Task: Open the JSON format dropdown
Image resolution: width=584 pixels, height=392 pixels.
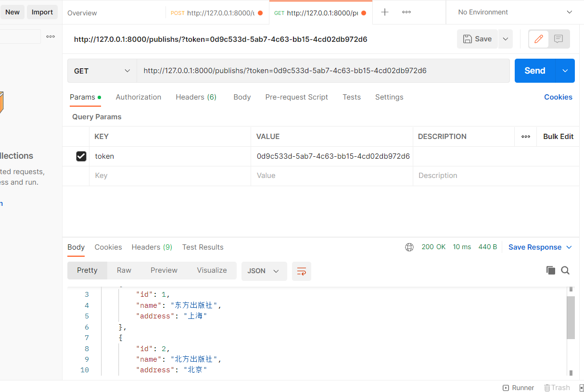Action: coord(264,271)
